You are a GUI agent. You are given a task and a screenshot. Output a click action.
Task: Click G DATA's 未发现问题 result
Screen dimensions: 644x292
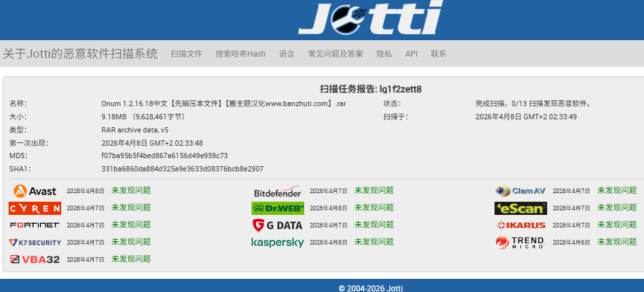374,225
